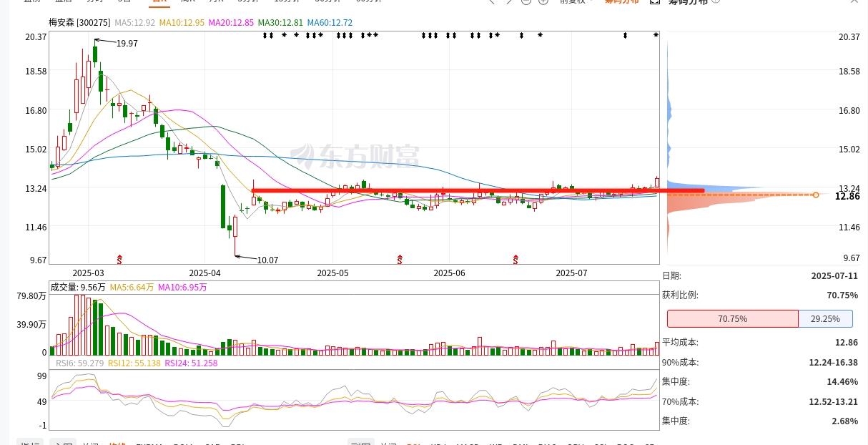Click the orange circle on the average cost line
Viewport: 868px width, 445px height.
point(816,195)
